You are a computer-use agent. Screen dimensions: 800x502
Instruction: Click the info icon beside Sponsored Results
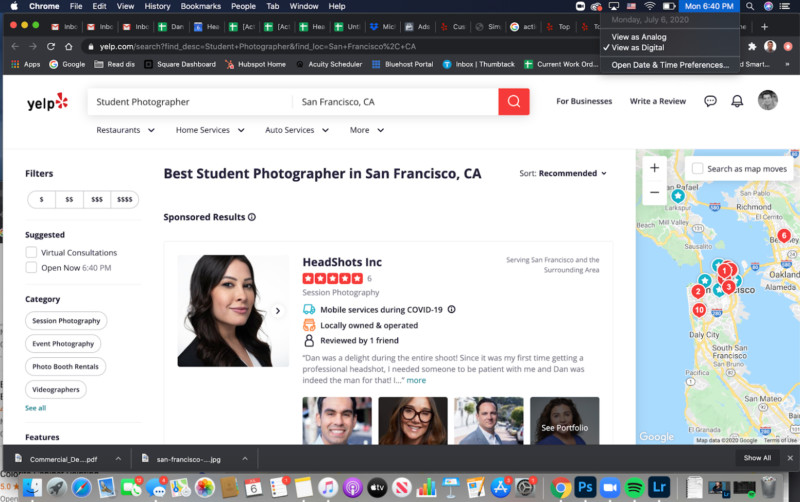coord(252,217)
